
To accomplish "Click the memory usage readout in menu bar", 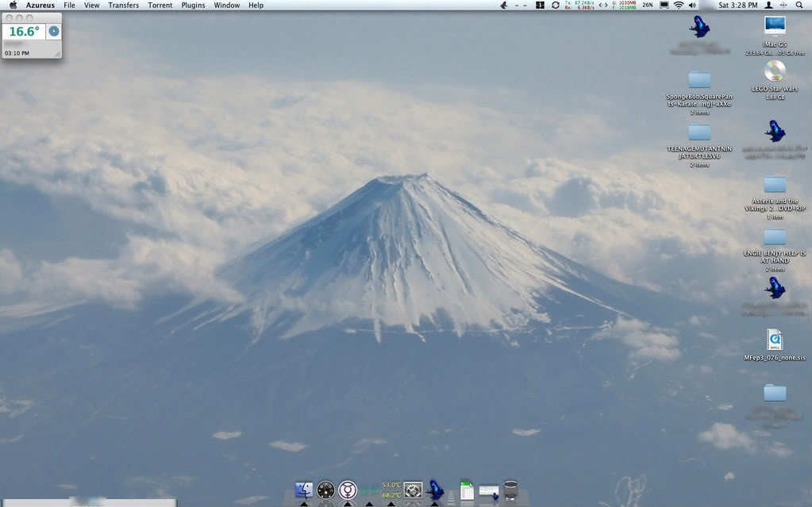I will tap(624, 6).
